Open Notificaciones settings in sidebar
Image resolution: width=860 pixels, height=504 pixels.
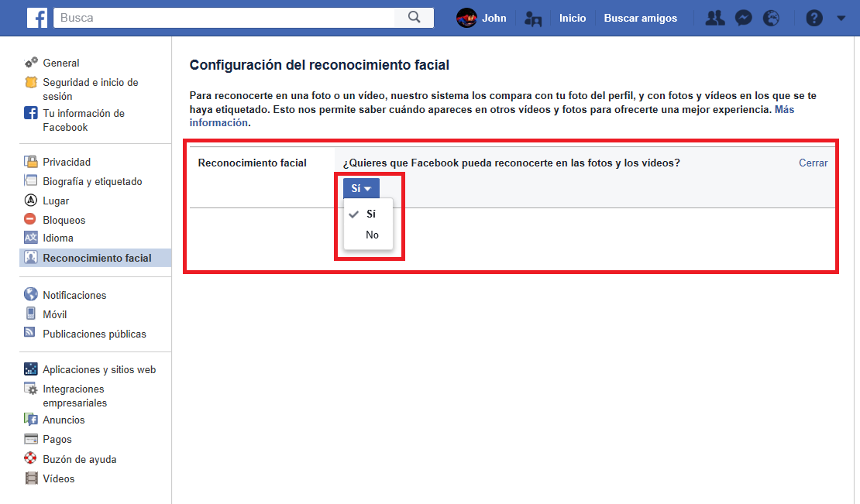74,295
